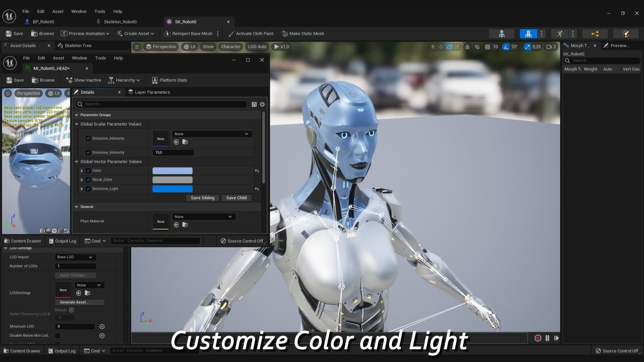Image resolution: width=644 pixels, height=362 pixels.
Task: Open the Character menu in viewport
Action: 230,47
